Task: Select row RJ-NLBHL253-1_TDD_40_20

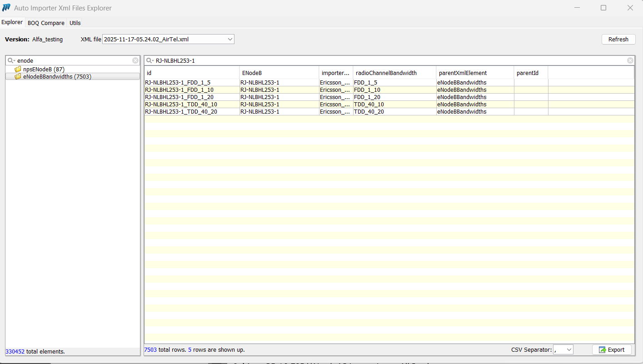Action: coord(182,112)
